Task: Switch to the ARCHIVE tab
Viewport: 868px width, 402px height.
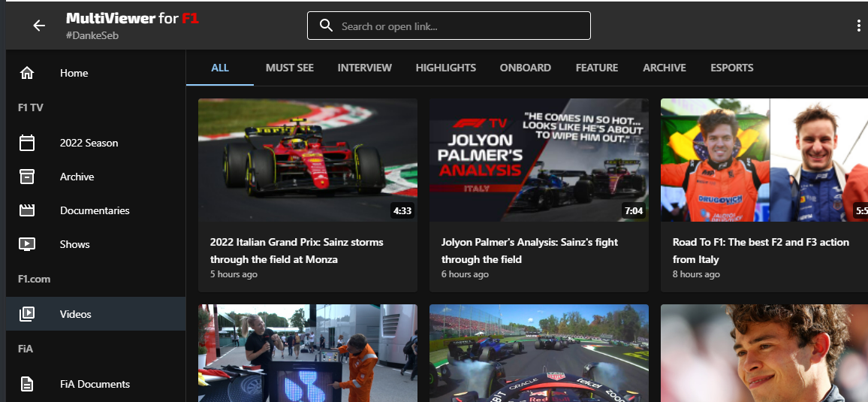Action: point(665,68)
